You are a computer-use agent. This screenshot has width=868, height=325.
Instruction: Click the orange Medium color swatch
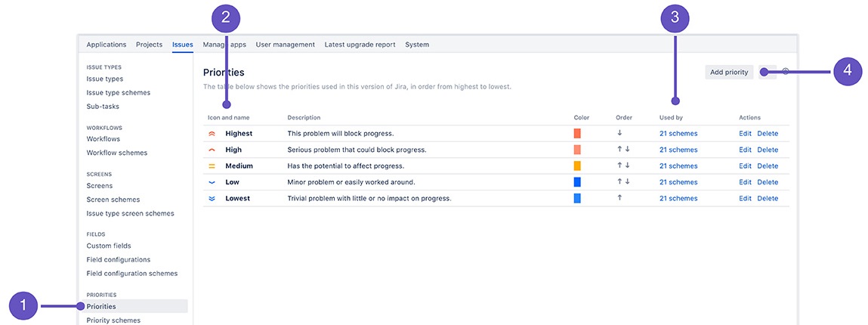click(x=577, y=166)
